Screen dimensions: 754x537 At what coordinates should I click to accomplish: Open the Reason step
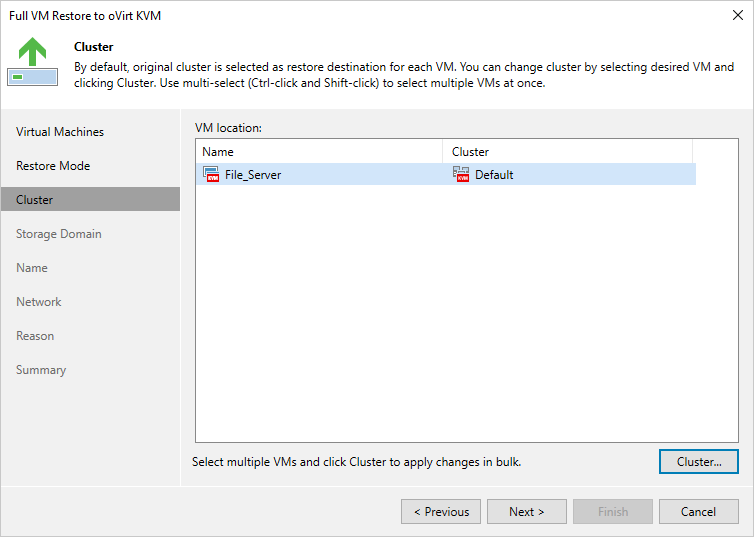tap(35, 336)
